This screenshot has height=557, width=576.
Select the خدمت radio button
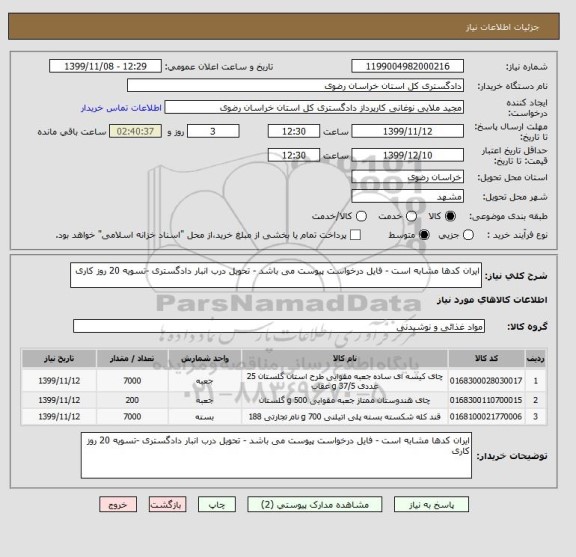pos(411,216)
